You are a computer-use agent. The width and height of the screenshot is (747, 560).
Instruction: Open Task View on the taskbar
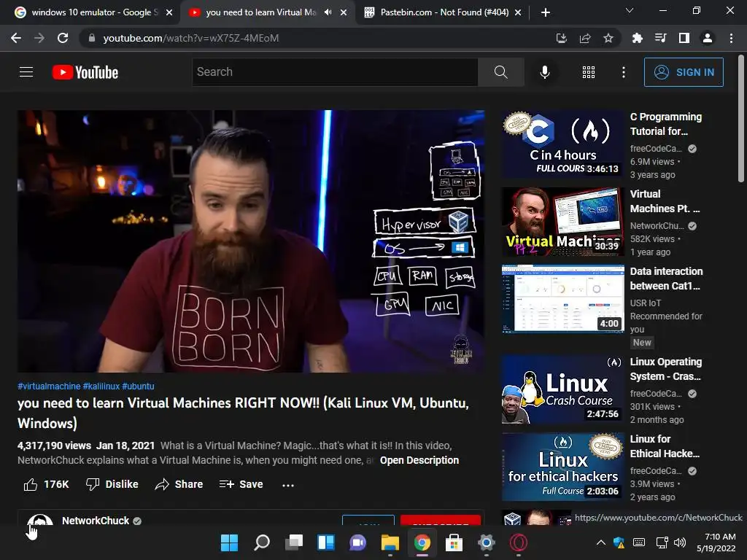(x=294, y=542)
